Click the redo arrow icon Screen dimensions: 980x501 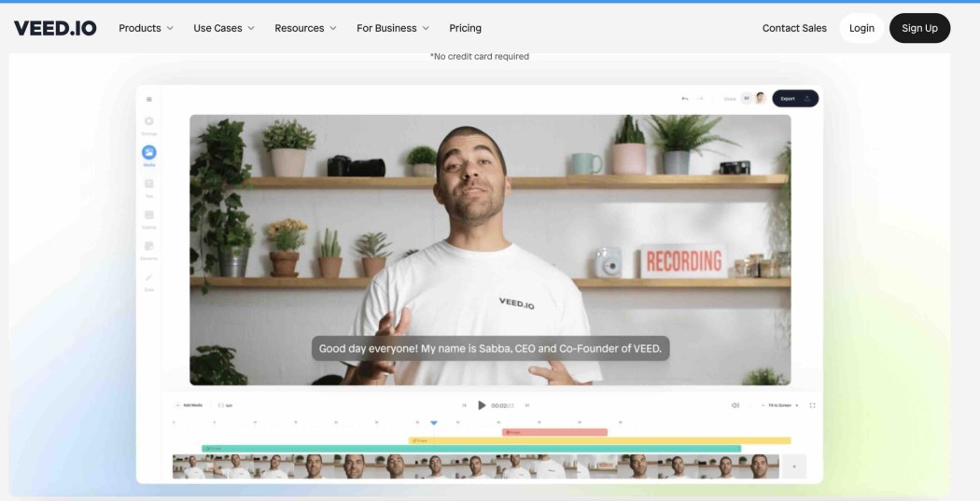pos(700,99)
